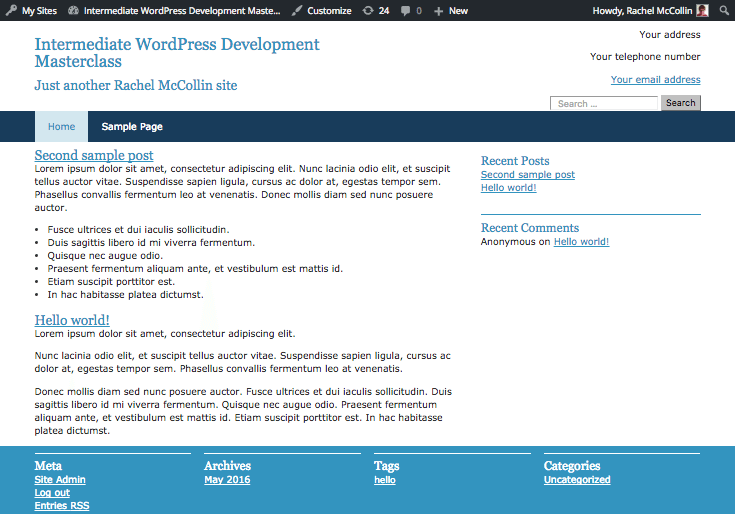The height and width of the screenshot is (514, 735).
Task: Open the Uncategorized category link
Action: click(577, 479)
